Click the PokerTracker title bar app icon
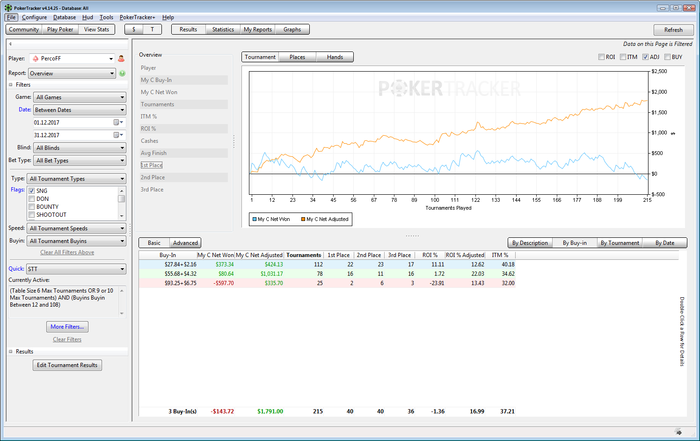 point(8,8)
